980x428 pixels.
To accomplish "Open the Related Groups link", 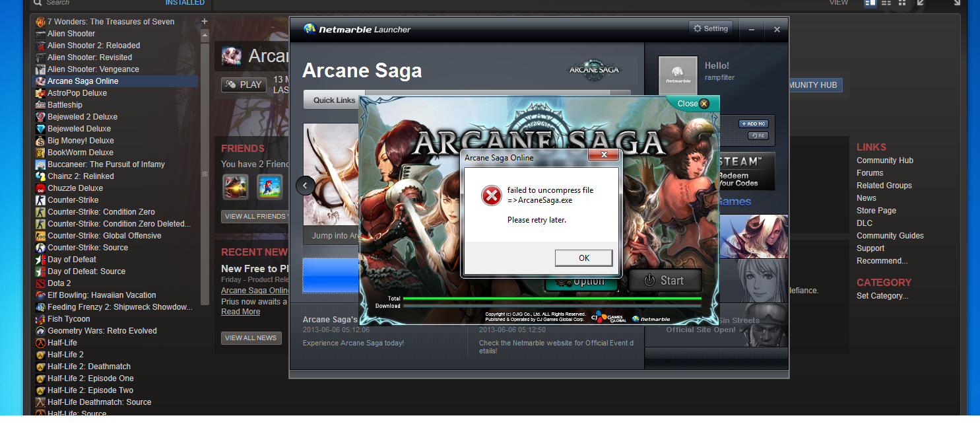I will [884, 186].
